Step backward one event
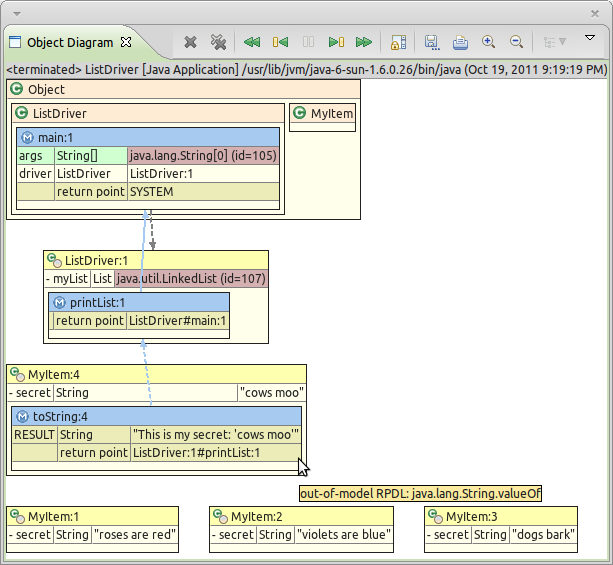The image size is (613, 565). (x=281, y=42)
